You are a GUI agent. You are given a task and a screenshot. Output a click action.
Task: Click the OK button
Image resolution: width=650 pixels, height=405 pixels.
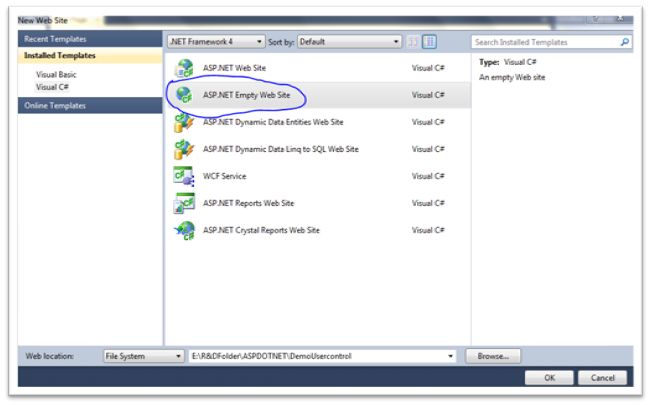click(x=549, y=378)
